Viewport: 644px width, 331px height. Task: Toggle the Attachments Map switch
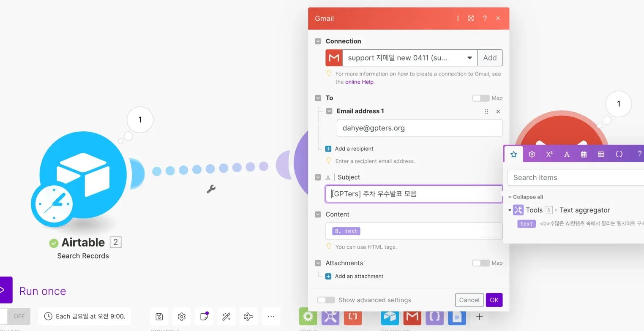coord(481,263)
